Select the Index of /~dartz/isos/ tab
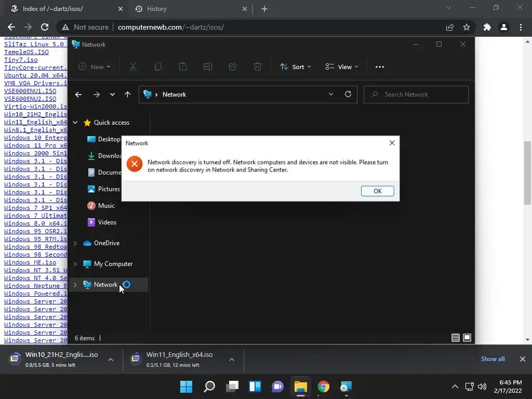This screenshot has width=532, height=399. point(66,9)
